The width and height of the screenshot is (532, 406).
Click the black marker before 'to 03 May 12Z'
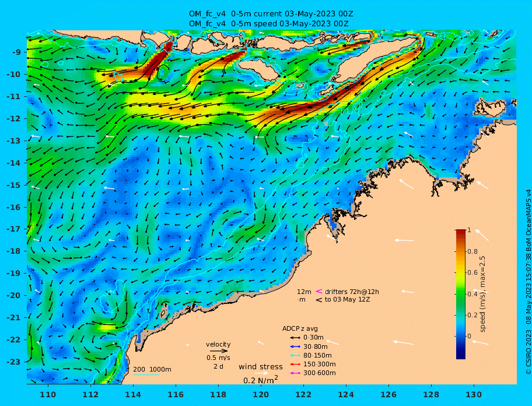pos(319,300)
